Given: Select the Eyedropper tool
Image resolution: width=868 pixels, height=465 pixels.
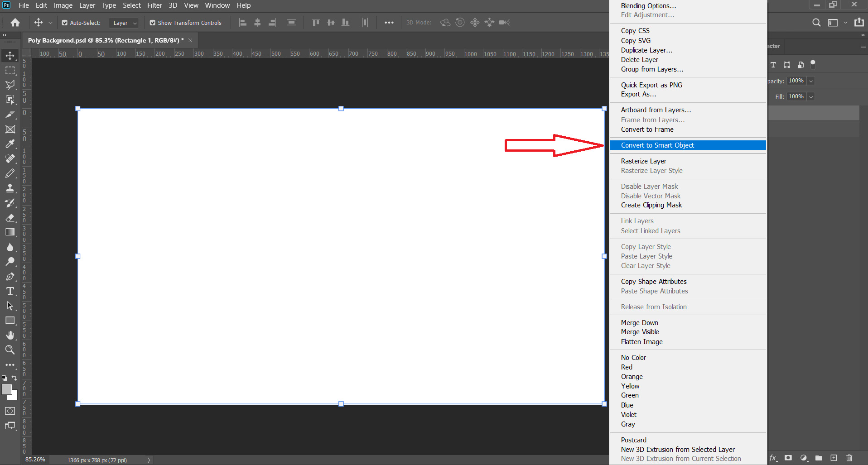Looking at the screenshot, I should click(x=10, y=144).
